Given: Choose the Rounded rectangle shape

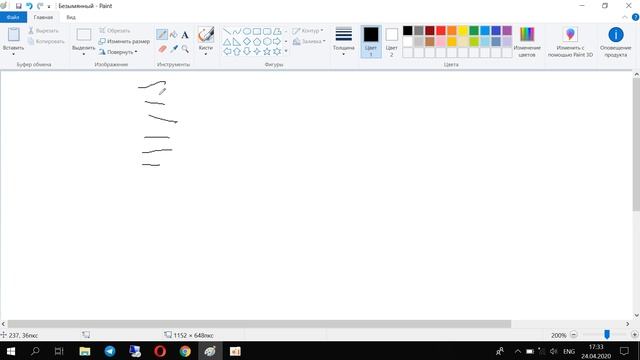Looking at the screenshot, I should click(267, 31).
